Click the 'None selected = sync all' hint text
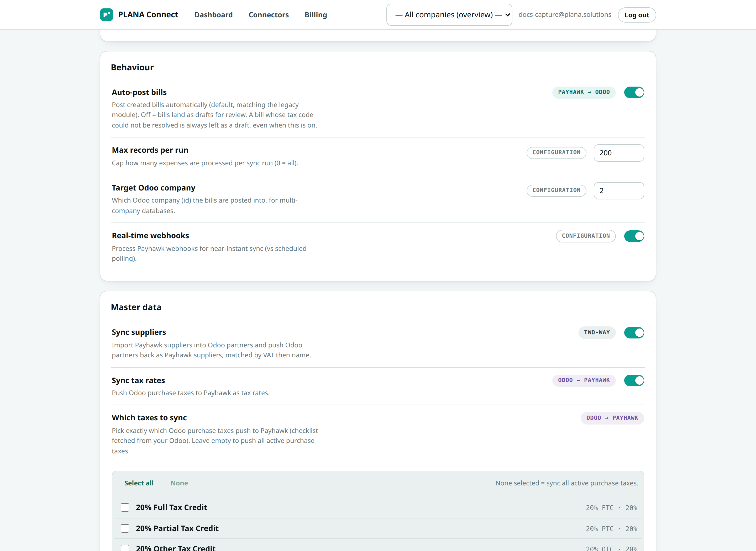756x551 pixels. pos(566,483)
